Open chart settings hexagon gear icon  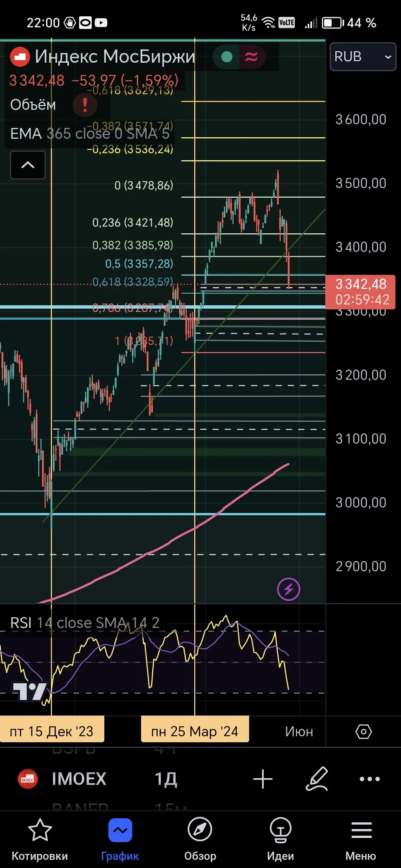pyautogui.click(x=363, y=732)
